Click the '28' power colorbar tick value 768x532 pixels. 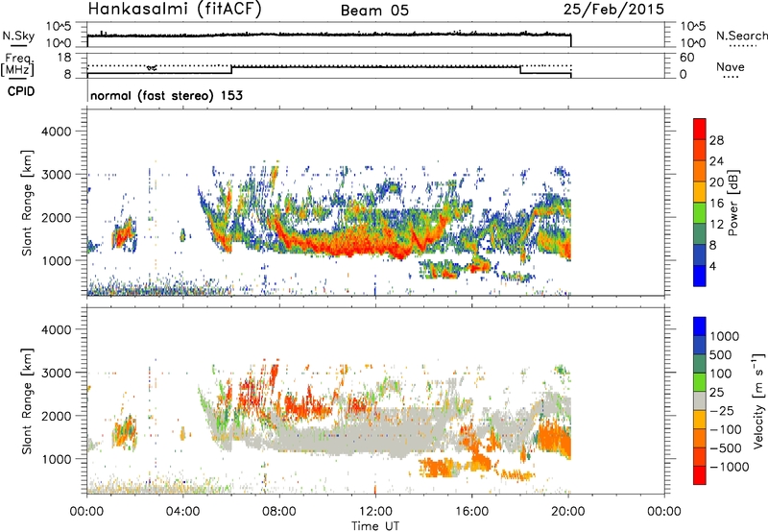coord(716,140)
